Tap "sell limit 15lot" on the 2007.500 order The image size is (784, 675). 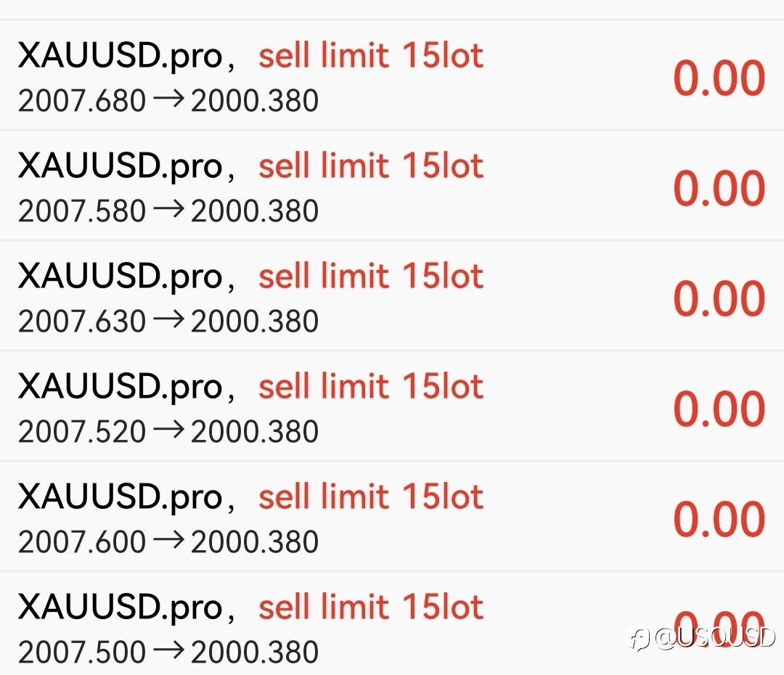[371, 608]
